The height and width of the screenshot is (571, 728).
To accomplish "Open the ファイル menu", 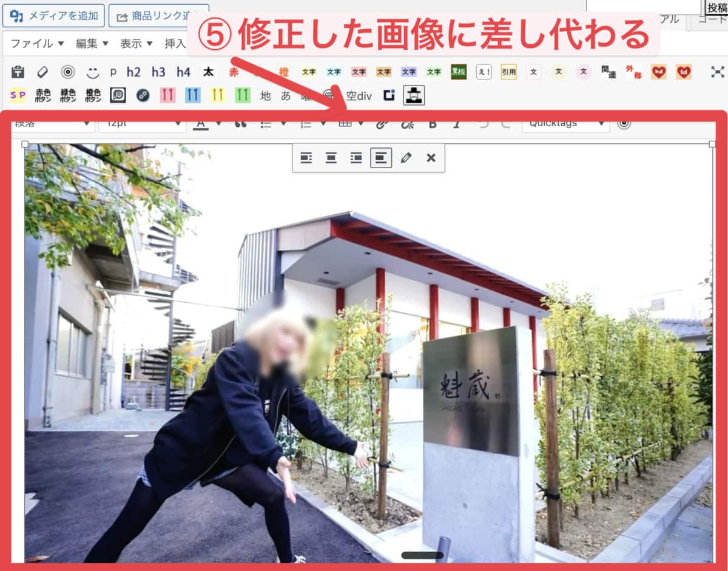I will pyautogui.click(x=37, y=44).
